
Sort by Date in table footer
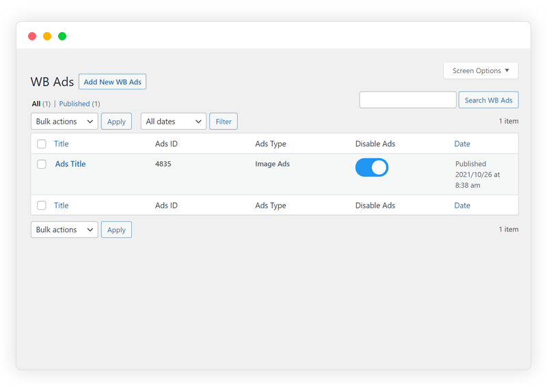(x=462, y=206)
